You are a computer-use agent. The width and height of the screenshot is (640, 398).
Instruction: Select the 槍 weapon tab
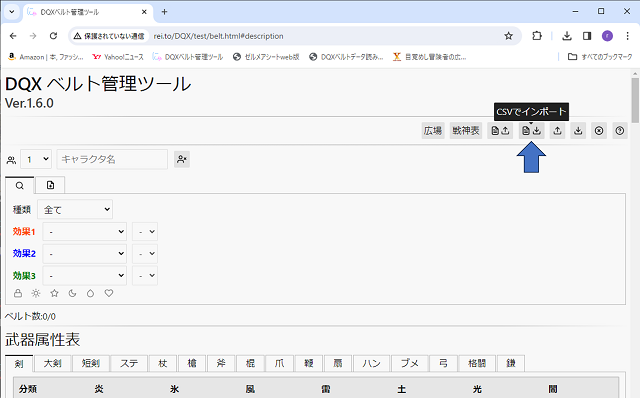pos(192,363)
